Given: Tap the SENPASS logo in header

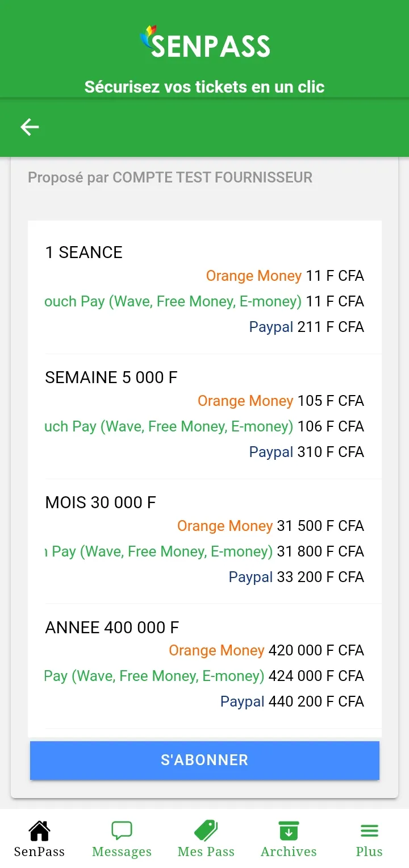Looking at the screenshot, I should coord(204,42).
